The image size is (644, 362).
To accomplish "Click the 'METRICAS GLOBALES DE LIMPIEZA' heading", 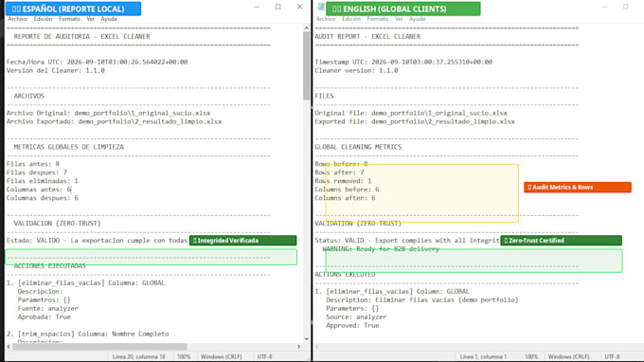I will [x=68, y=147].
